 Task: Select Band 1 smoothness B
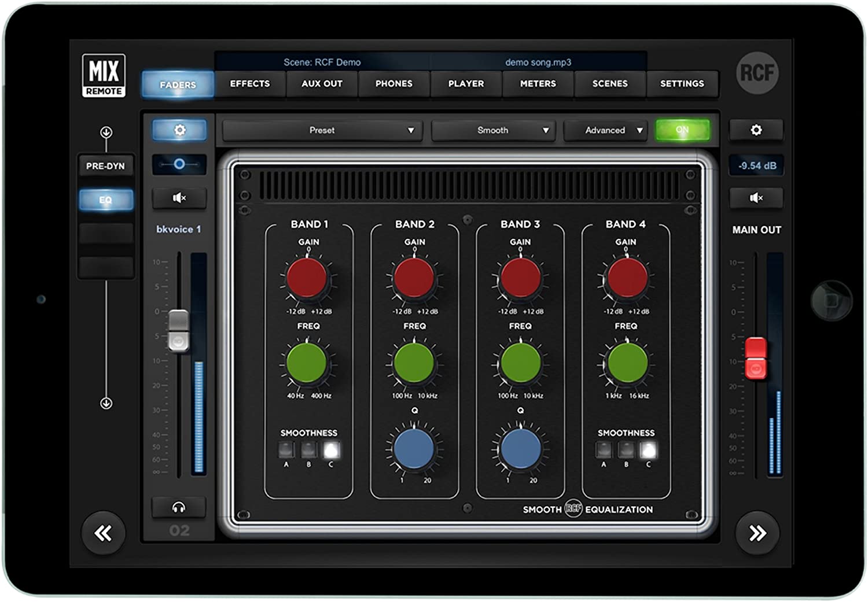(x=308, y=449)
